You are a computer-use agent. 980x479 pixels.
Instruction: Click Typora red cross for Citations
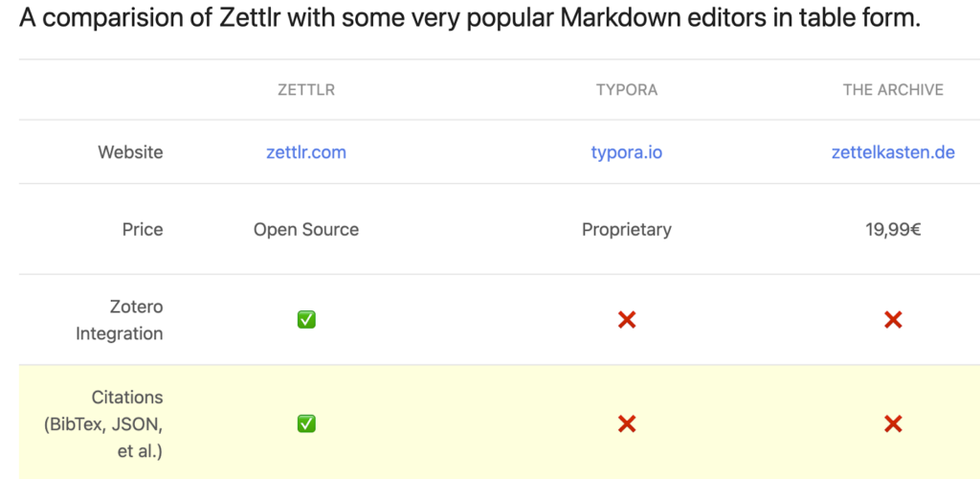[627, 423]
